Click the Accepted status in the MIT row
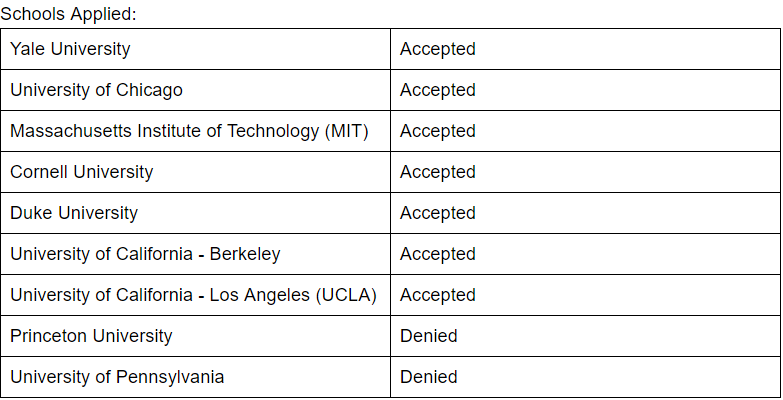 [x=438, y=131]
